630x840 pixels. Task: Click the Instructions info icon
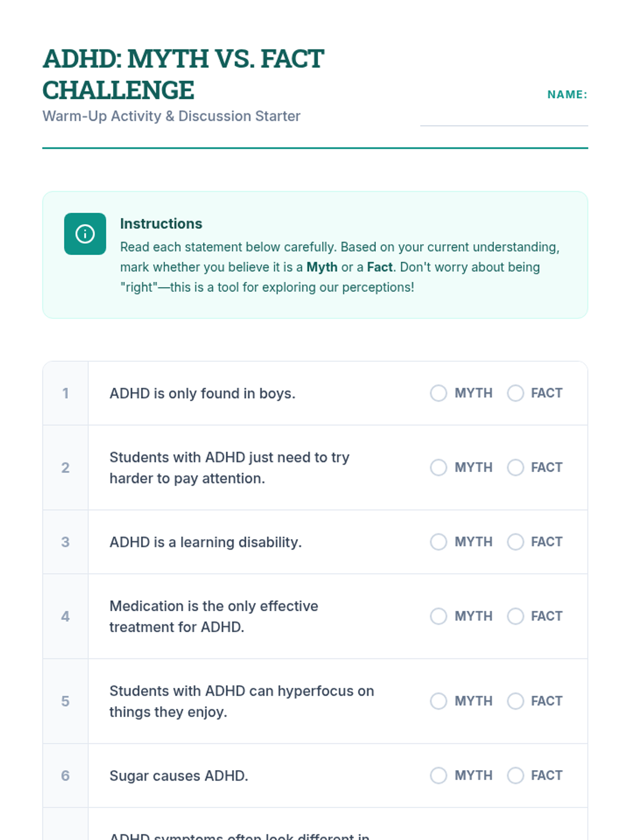click(x=85, y=234)
